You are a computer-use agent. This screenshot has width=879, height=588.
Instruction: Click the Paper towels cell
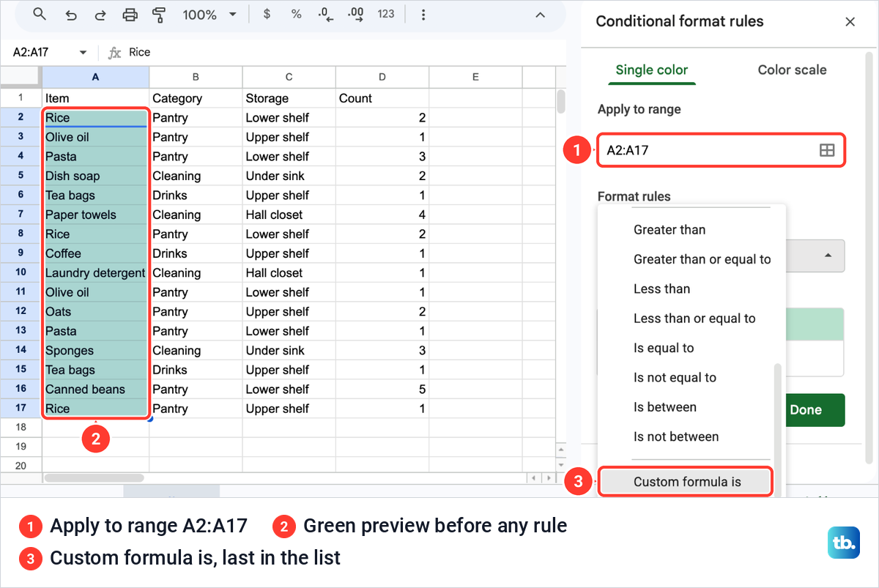(95, 215)
